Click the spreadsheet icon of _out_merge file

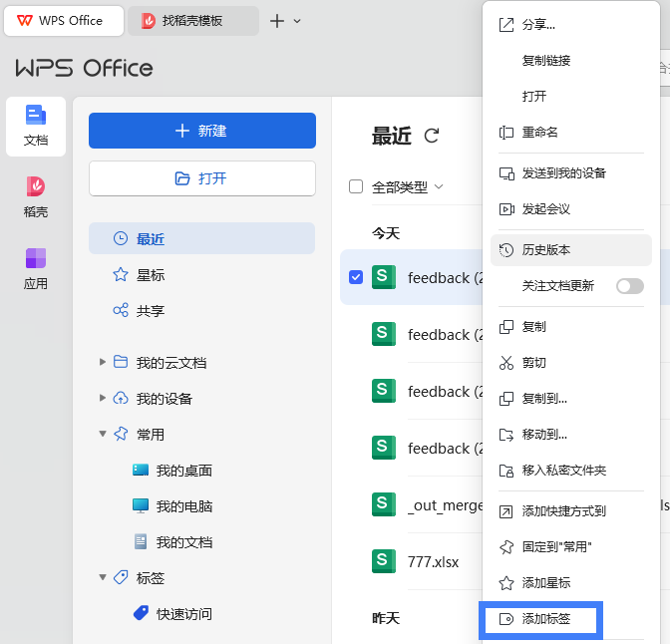pos(383,504)
